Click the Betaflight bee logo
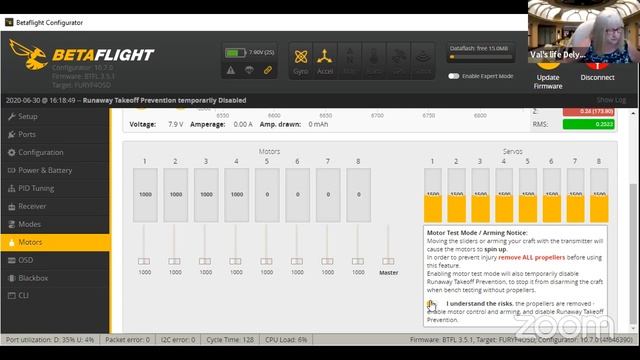640x360 pixels. point(29,54)
